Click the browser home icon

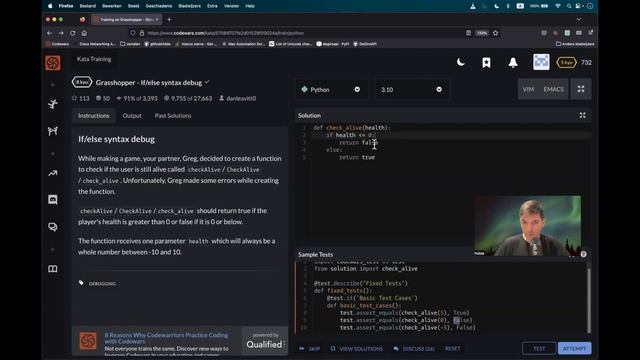pos(84,33)
